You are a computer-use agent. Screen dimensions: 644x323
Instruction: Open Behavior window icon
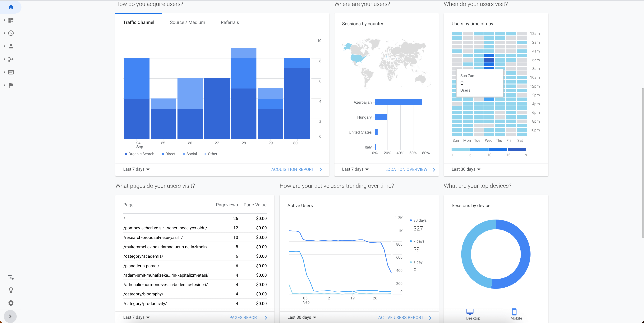(11, 72)
